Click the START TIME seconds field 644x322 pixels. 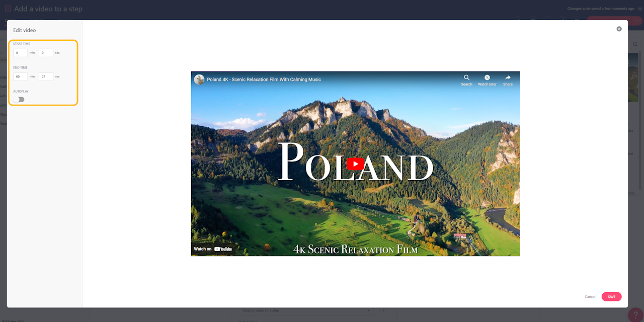click(46, 52)
